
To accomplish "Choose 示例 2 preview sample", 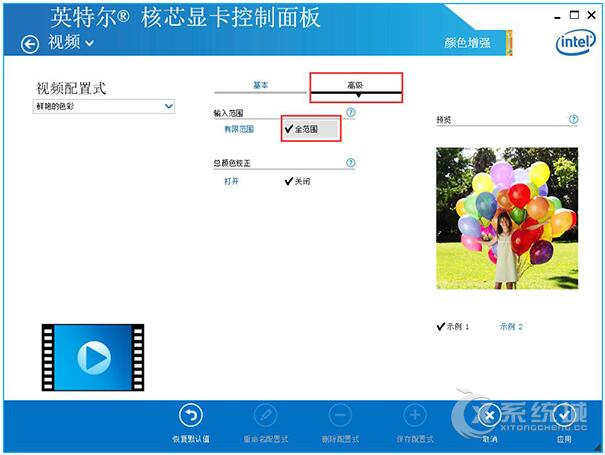I will [x=511, y=326].
